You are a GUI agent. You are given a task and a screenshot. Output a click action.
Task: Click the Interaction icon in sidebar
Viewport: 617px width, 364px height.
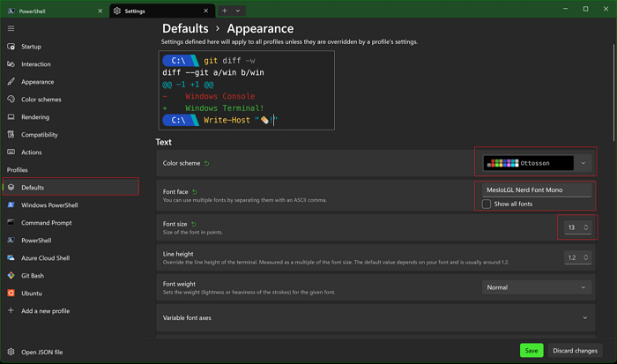[11, 64]
